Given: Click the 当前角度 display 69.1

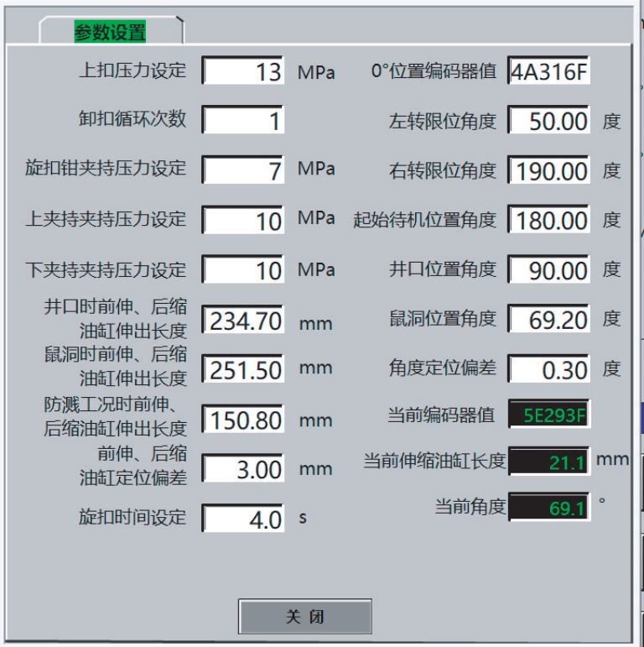Looking at the screenshot, I should (x=549, y=507).
